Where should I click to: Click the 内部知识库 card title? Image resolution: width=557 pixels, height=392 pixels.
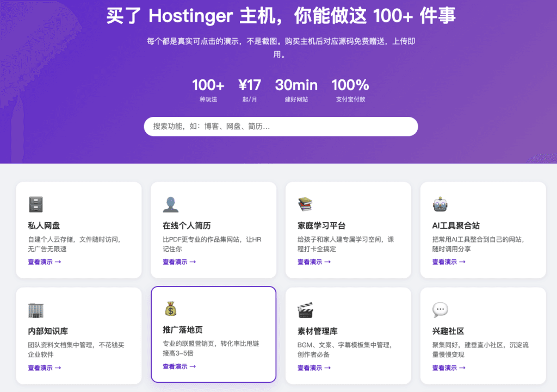(48, 331)
